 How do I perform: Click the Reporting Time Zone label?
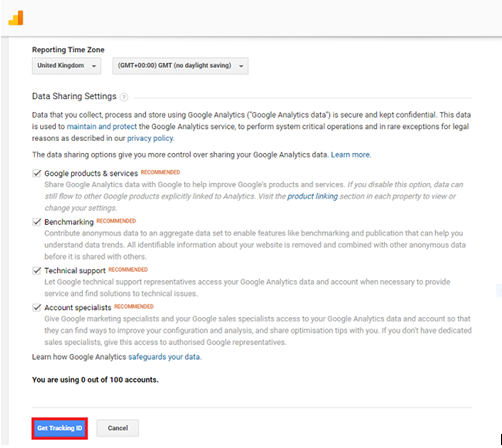pyautogui.click(x=68, y=50)
